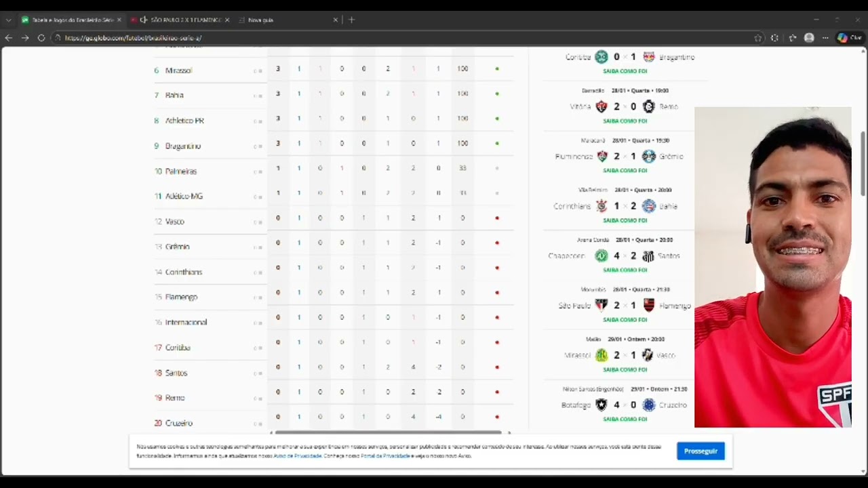The image size is (868, 488).
Task: Open the browser profile avatar
Action: coord(809,38)
